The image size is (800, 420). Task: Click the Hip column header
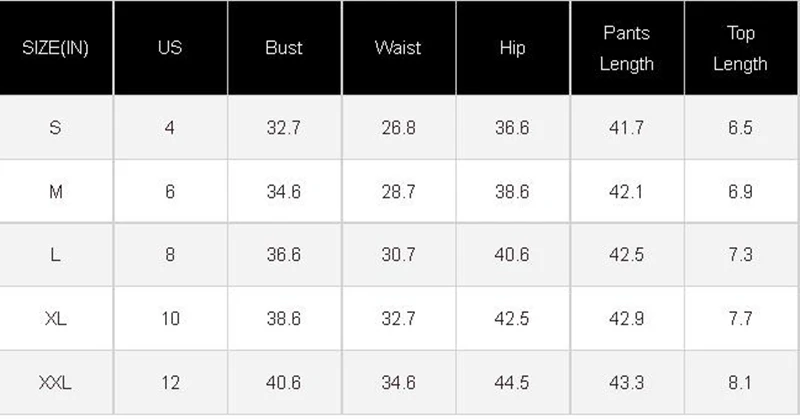pos(512,48)
